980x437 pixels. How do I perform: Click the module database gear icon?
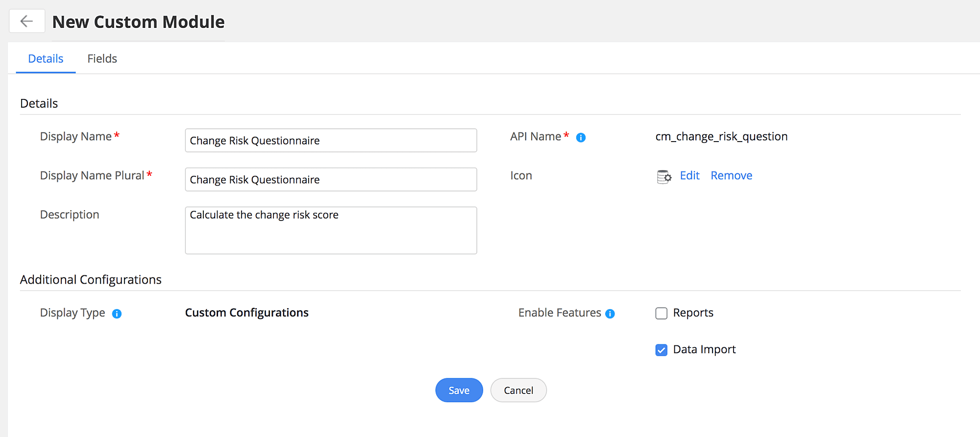(664, 176)
